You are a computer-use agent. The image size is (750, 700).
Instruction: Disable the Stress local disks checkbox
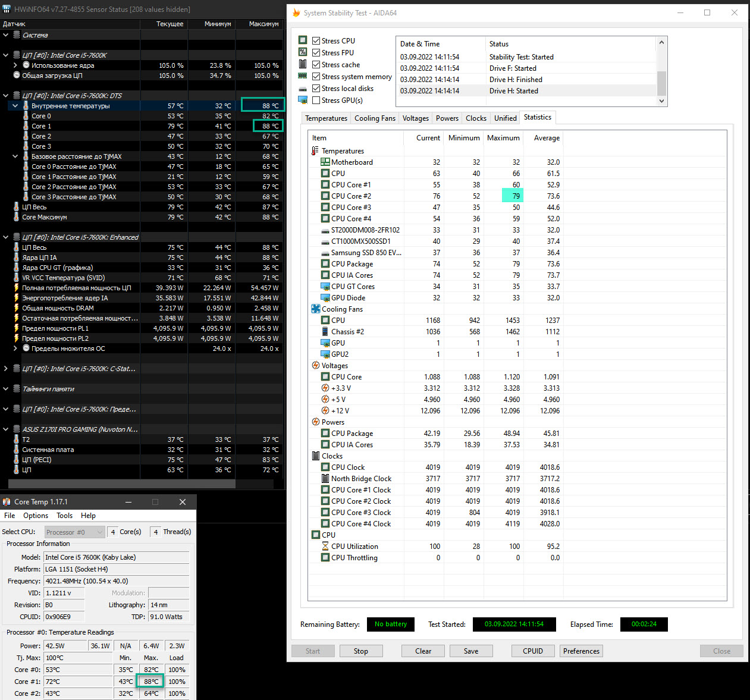click(316, 89)
